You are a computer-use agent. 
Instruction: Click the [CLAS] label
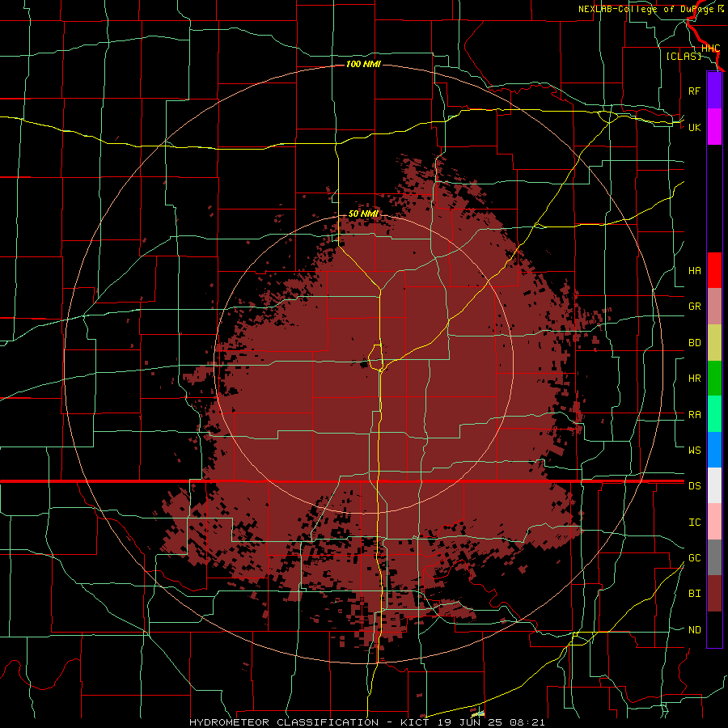684,56
